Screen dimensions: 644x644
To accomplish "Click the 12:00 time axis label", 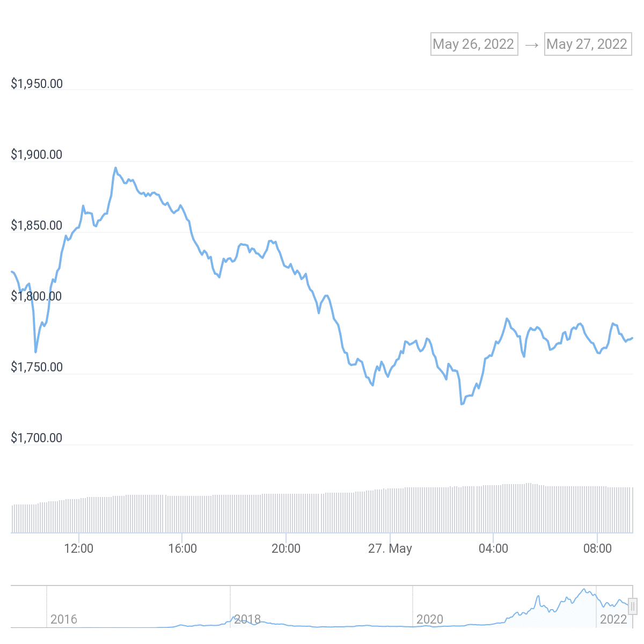I will pyautogui.click(x=79, y=548).
